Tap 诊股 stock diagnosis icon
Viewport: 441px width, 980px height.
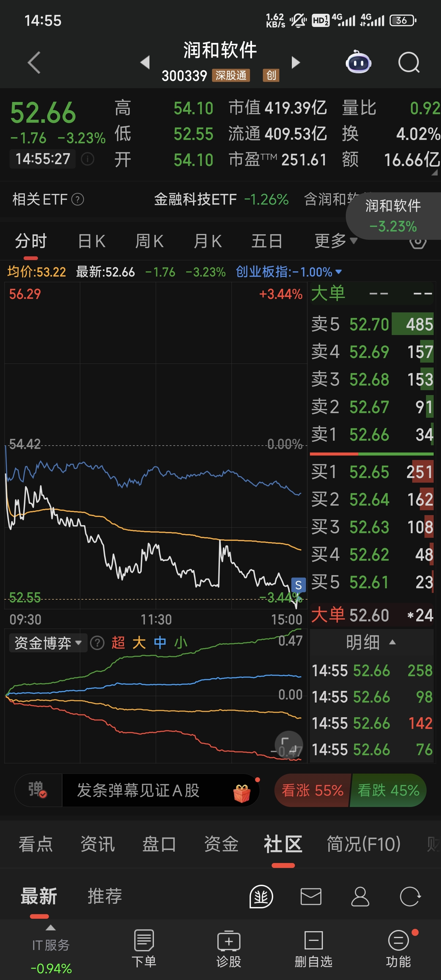click(229, 949)
